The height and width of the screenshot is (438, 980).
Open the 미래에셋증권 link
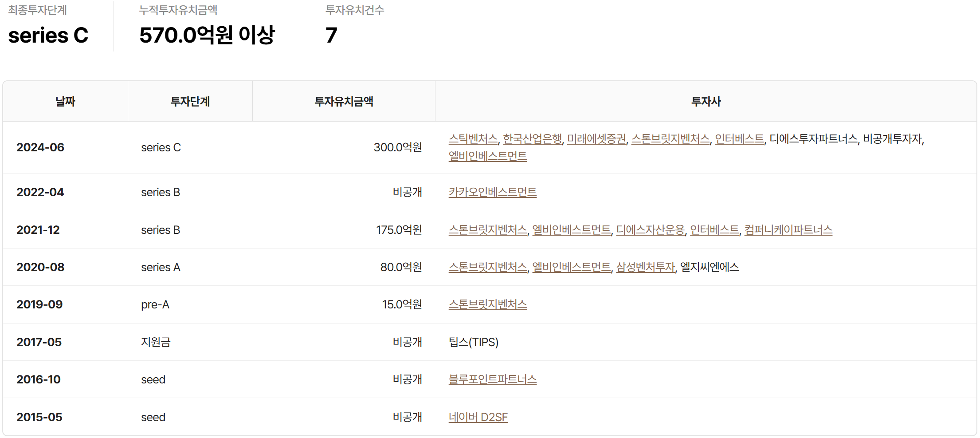tap(596, 139)
